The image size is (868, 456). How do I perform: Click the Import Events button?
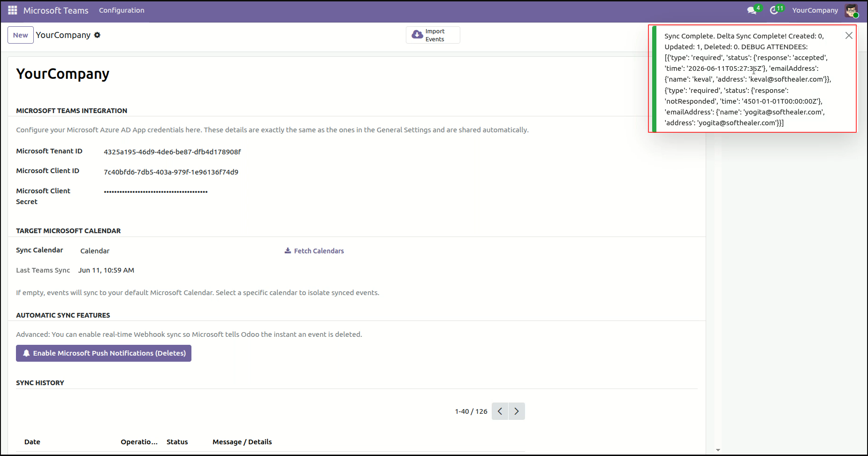coord(433,35)
